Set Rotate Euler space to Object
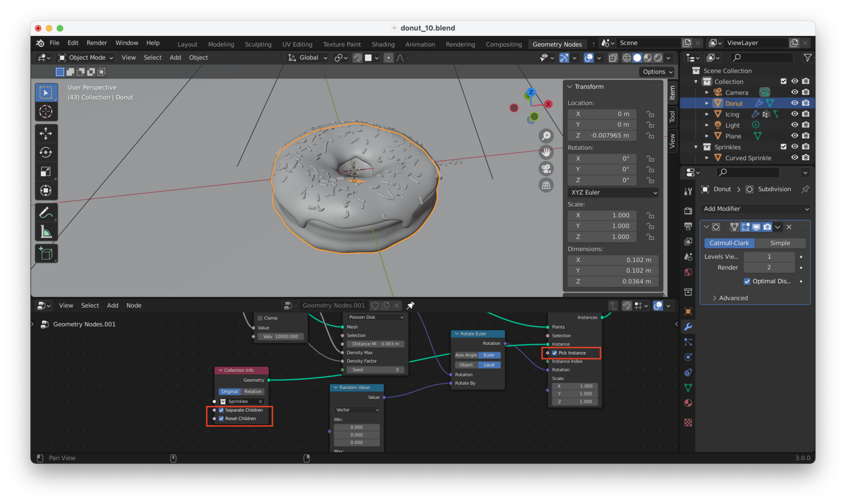 466,365
